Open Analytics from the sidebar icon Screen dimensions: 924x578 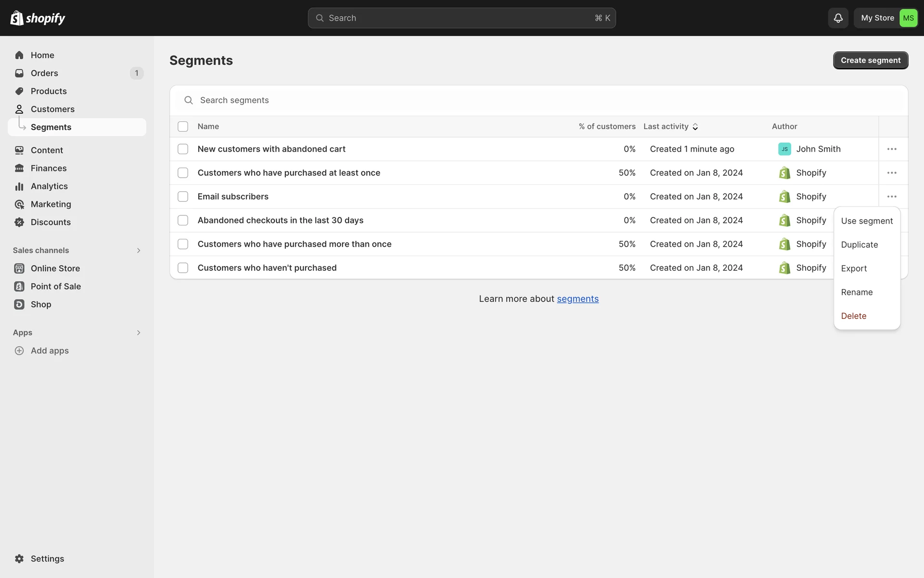tap(19, 186)
